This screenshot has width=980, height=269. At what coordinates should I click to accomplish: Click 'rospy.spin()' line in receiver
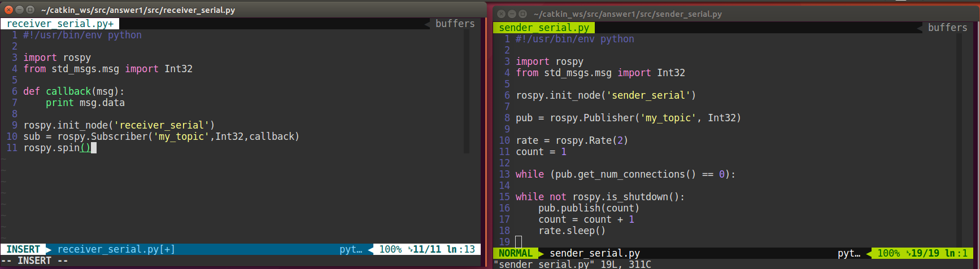pyautogui.click(x=57, y=148)
